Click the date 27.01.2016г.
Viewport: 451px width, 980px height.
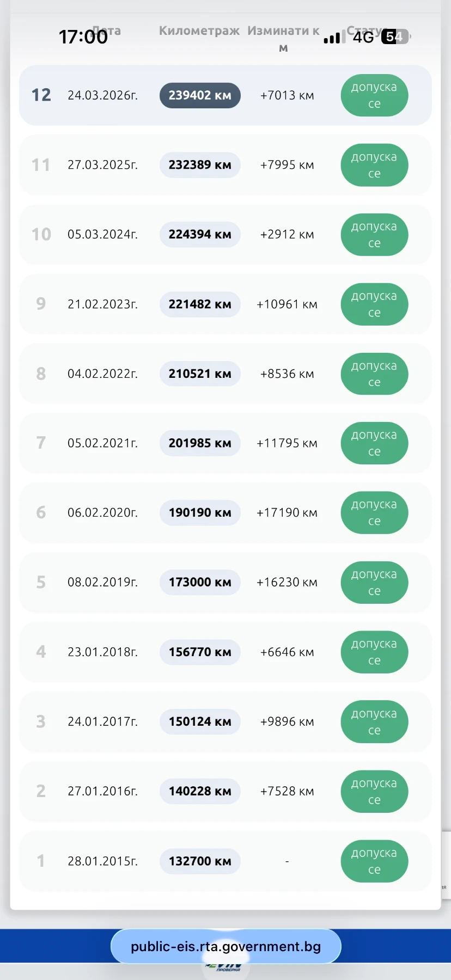tap(102, 791)
